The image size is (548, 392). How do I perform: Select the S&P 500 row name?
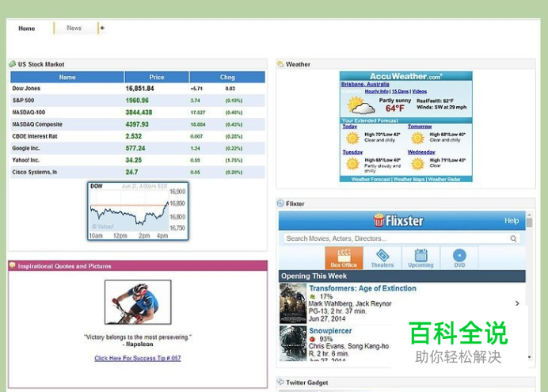[x=24, y=101]
